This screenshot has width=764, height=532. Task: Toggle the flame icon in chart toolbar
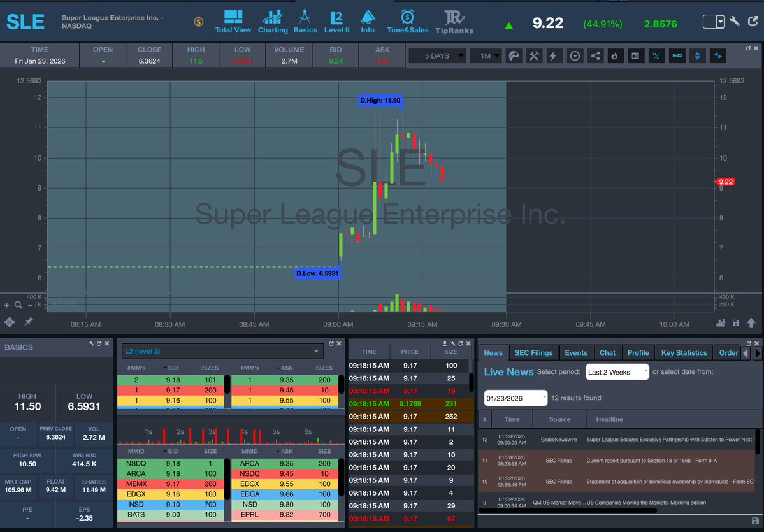pyautogui.click(x=616, y=56)
